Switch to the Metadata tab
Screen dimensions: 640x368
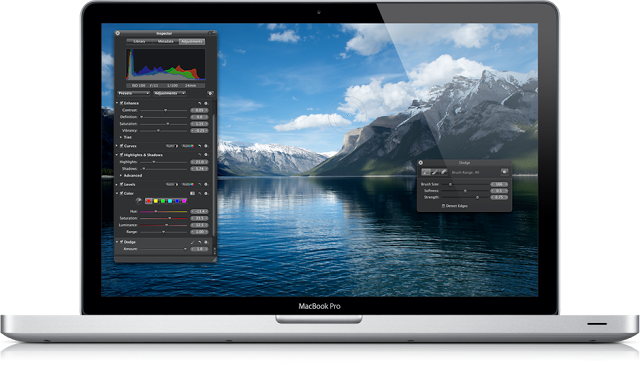tap(166, 42)
